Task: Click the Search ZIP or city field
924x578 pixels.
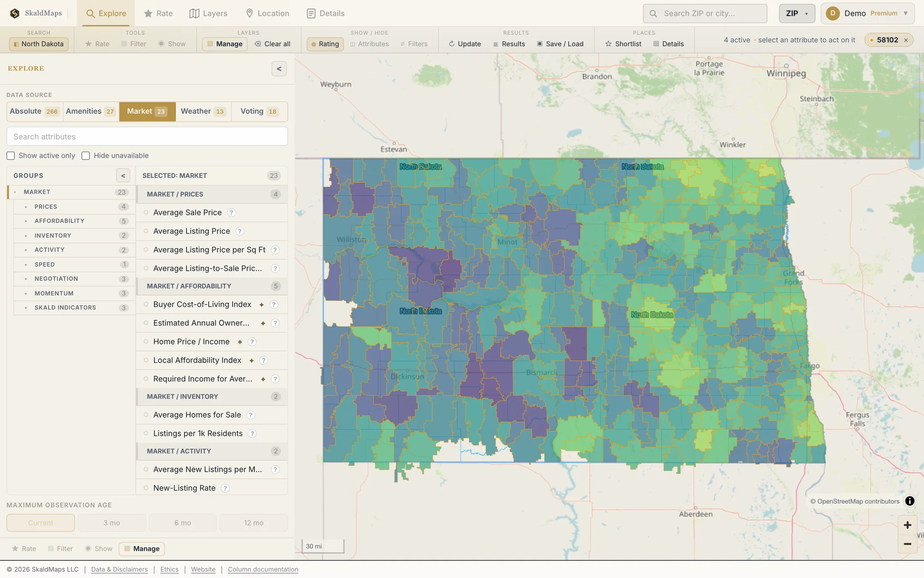Action: tap(705, 13)
